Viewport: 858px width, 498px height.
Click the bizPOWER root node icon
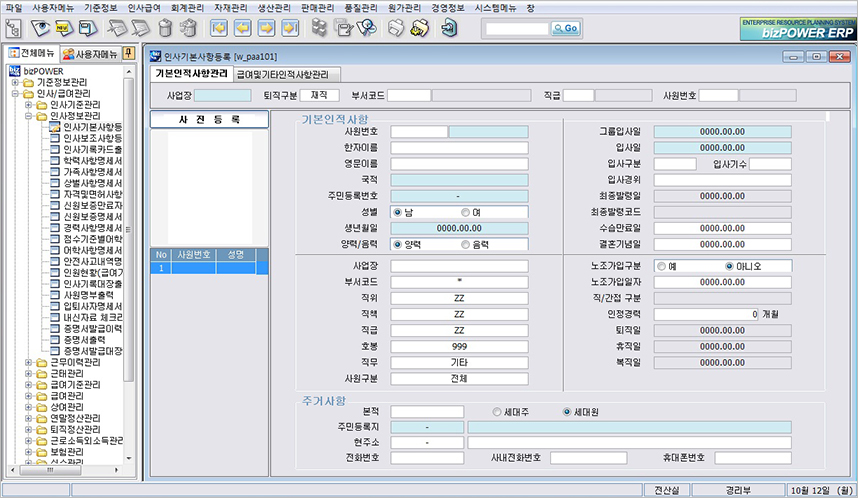pyautogui.click(x=14, y=71)
